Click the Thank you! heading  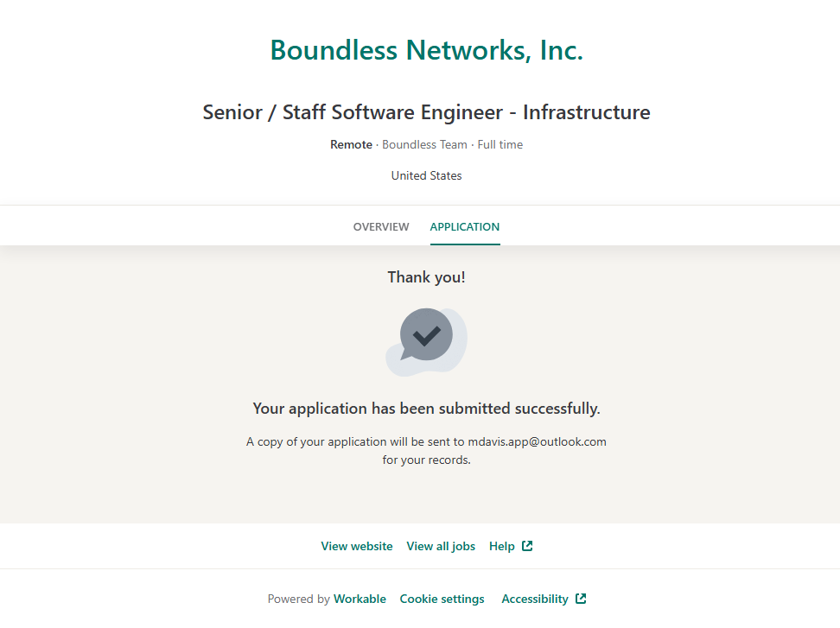click(427, 277)
